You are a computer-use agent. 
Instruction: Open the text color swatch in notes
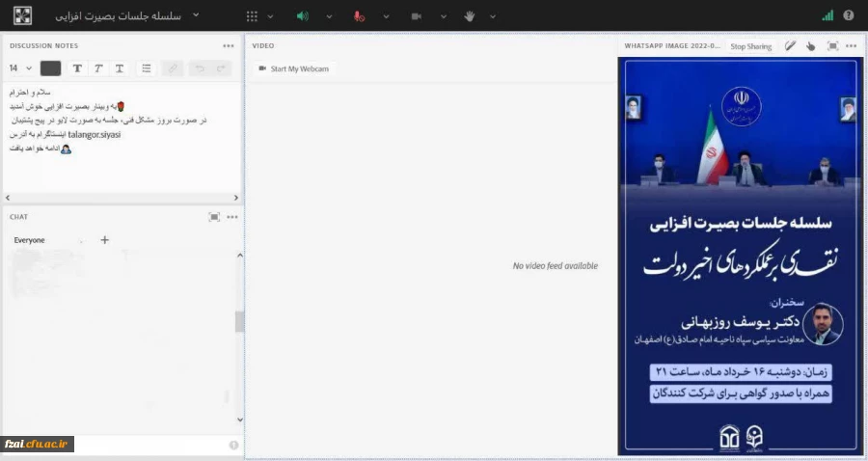(50, 68)
